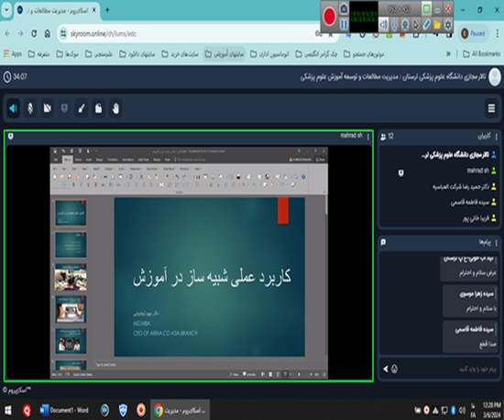The width and height of the screenshot is (504, 420).
Task: Click the Paused profile button in Chrome
Action: [x=473, y=33]
